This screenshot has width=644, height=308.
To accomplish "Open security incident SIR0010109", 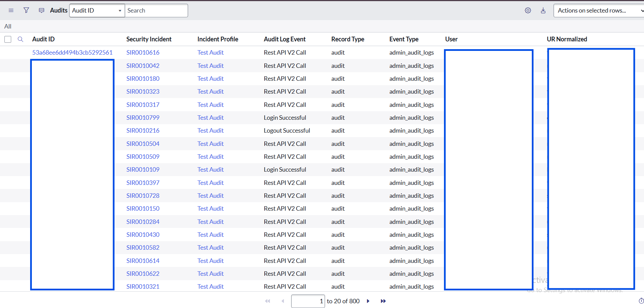I will pos(143,170).
